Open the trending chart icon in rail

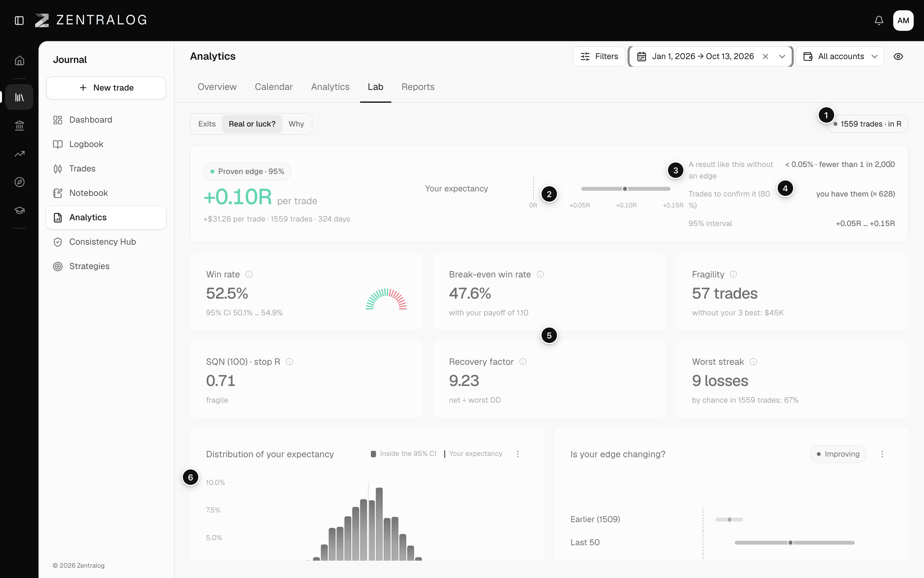point(20,154)
